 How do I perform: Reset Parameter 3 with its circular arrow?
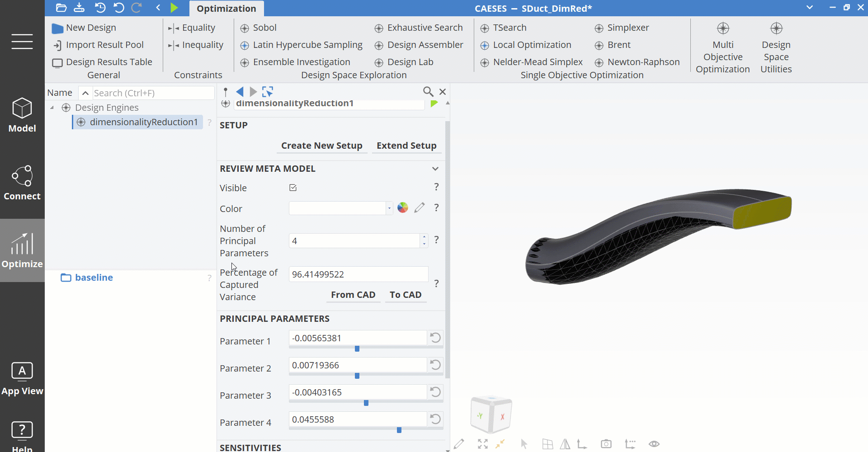coord(435,392)
